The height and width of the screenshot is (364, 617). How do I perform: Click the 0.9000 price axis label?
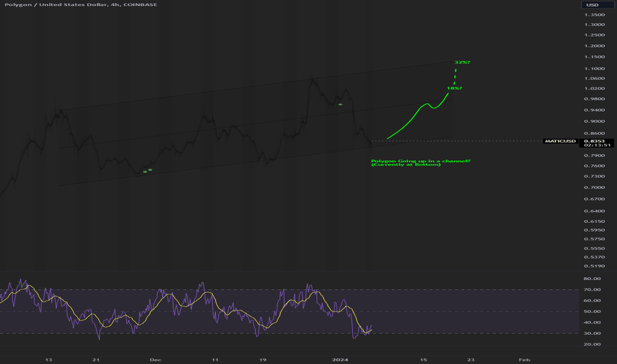594,121
